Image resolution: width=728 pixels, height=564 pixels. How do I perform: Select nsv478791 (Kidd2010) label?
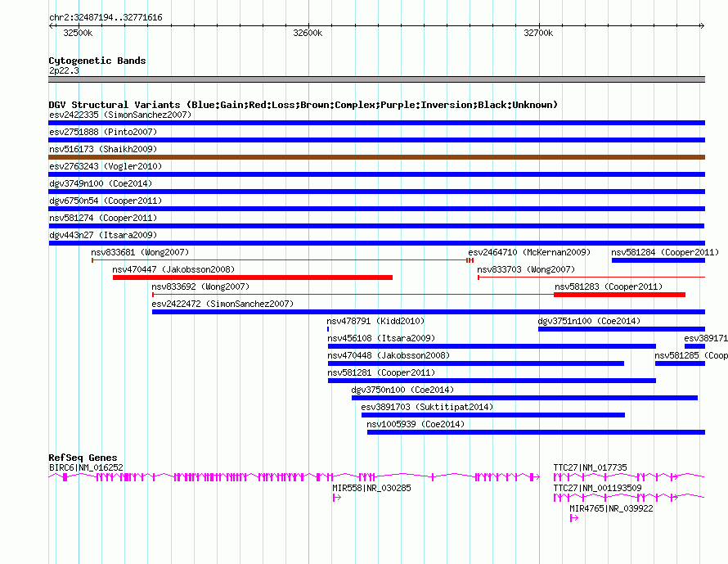tap(375, 321)
